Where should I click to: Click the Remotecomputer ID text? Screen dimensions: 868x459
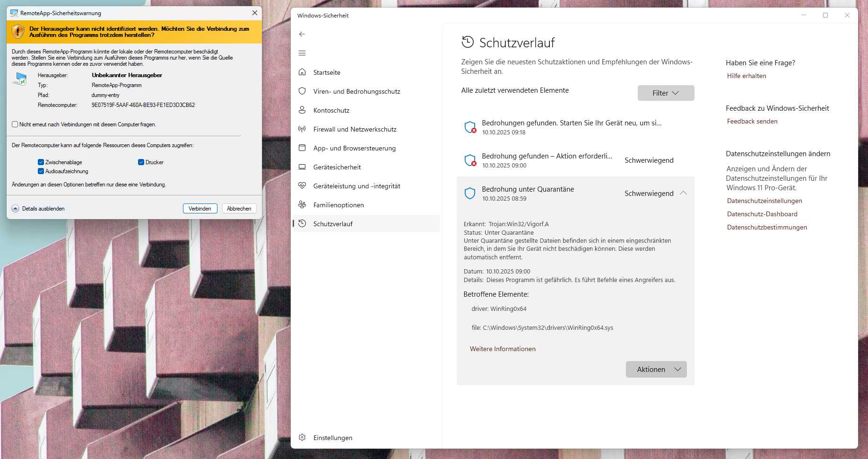click(x=143, y=105)
